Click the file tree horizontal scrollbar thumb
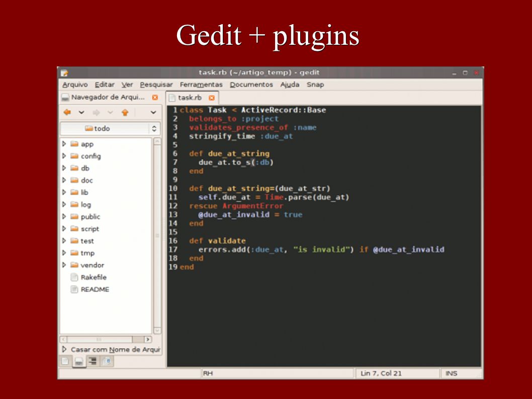Image resolution: width=532 pixels, height=399 pixels. 100,339
